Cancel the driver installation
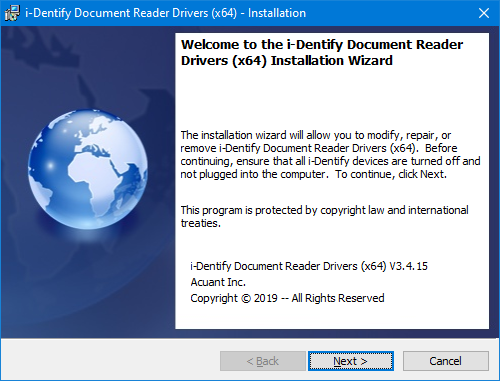The image size is (500, 381). coord(446,361)
